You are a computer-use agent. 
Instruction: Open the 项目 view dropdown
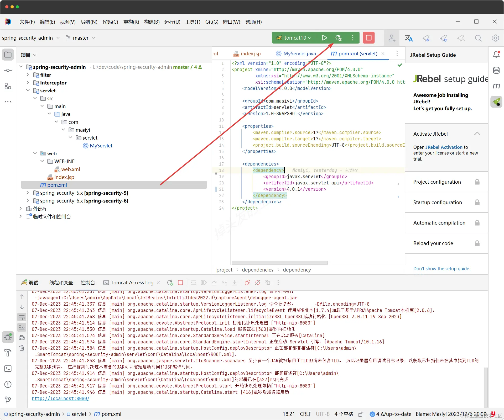pyautogui.click(x=29, y=55)
